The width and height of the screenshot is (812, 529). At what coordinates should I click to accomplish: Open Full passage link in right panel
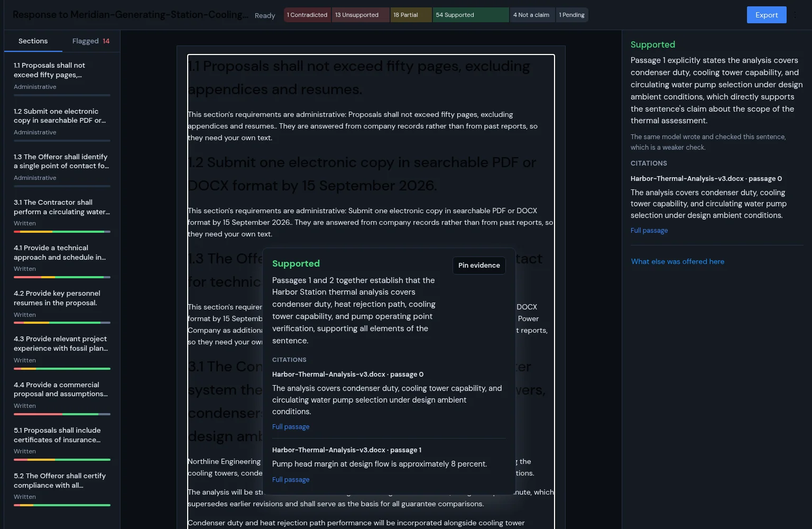point(649,230)
